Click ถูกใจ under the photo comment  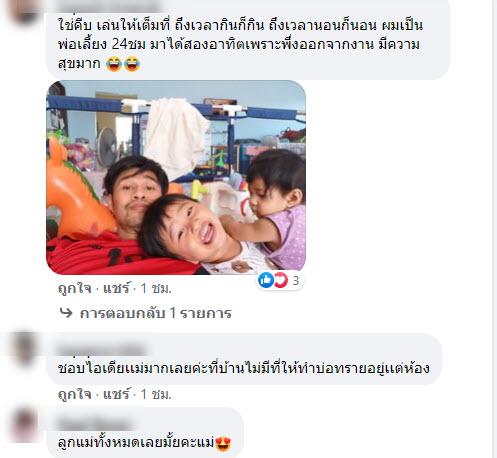(75, 288)
